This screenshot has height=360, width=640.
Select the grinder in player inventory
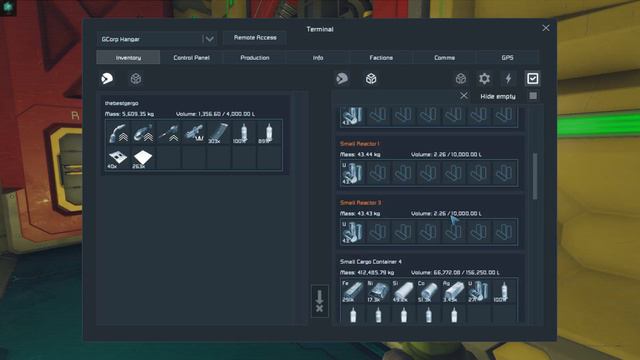click(x=143, y=133)
